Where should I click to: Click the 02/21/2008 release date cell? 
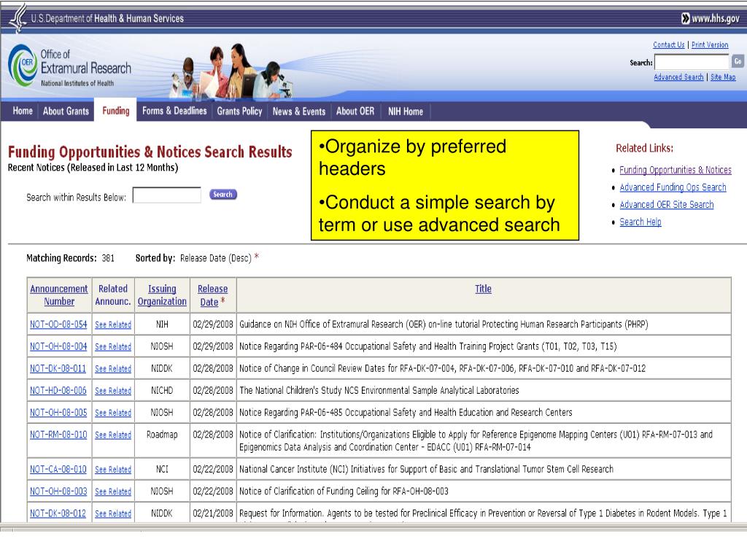[x=213, y=513]
